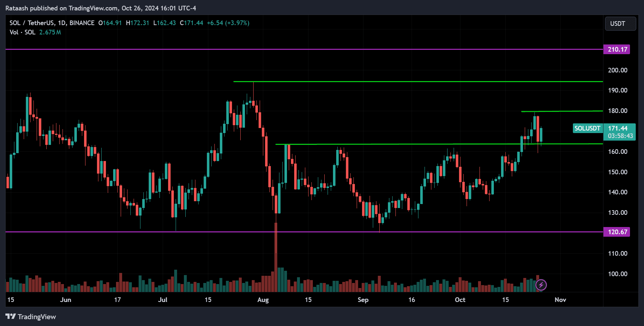644x326 pixels.
Task: Click the 171.44 current price label
Action: point(618,128)
